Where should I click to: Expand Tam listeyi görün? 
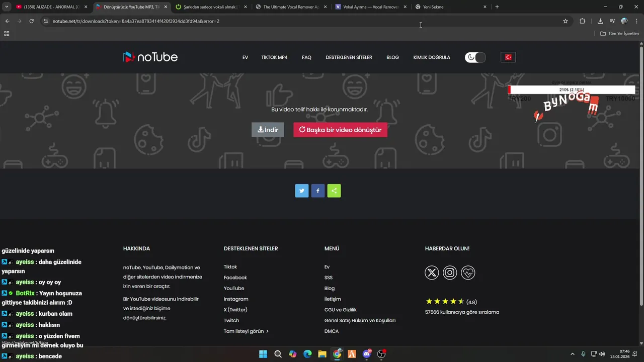(246, 331)
